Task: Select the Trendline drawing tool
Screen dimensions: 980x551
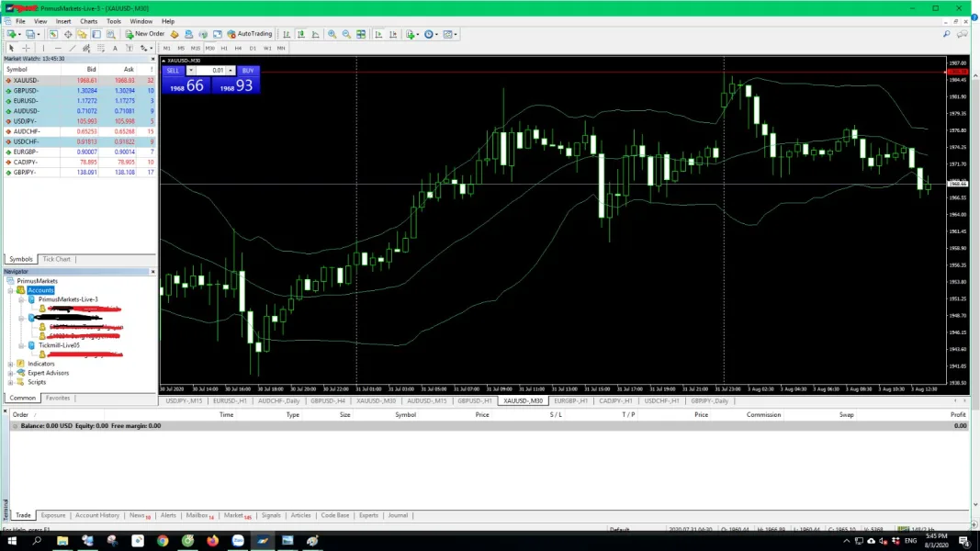Action: (73, 48)
